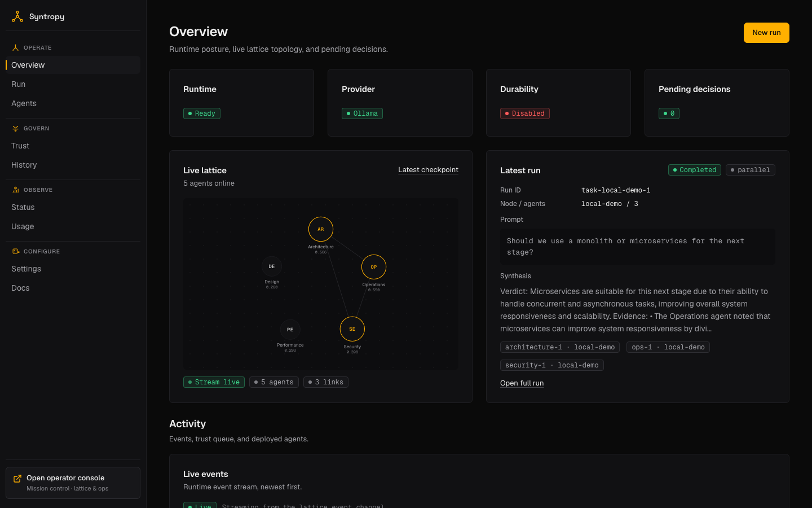Click the 5 agents badge
This screenshot has height=508, width=812.
[274, 382]
